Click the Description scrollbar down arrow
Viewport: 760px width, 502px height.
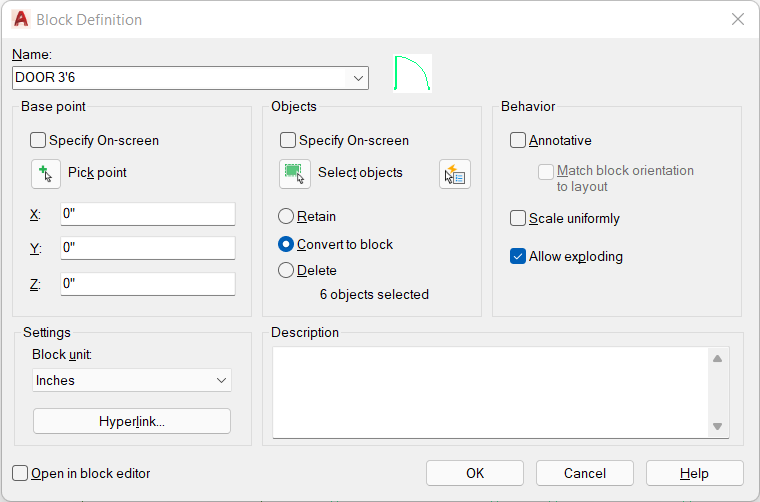point(718,426)
